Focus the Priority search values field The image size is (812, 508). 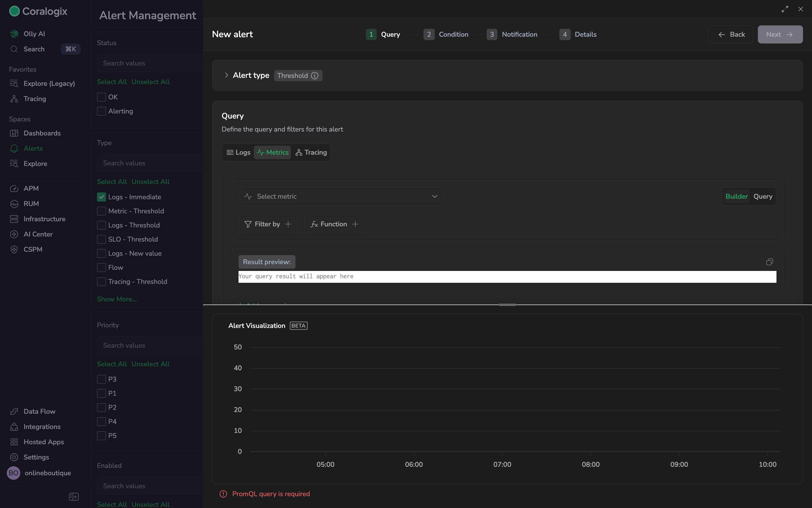point(150,345)
